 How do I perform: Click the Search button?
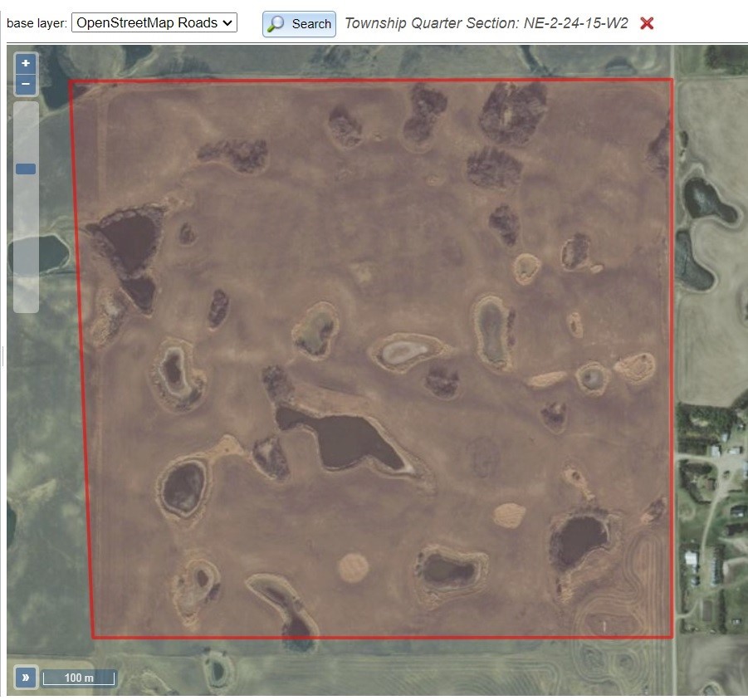299,24
